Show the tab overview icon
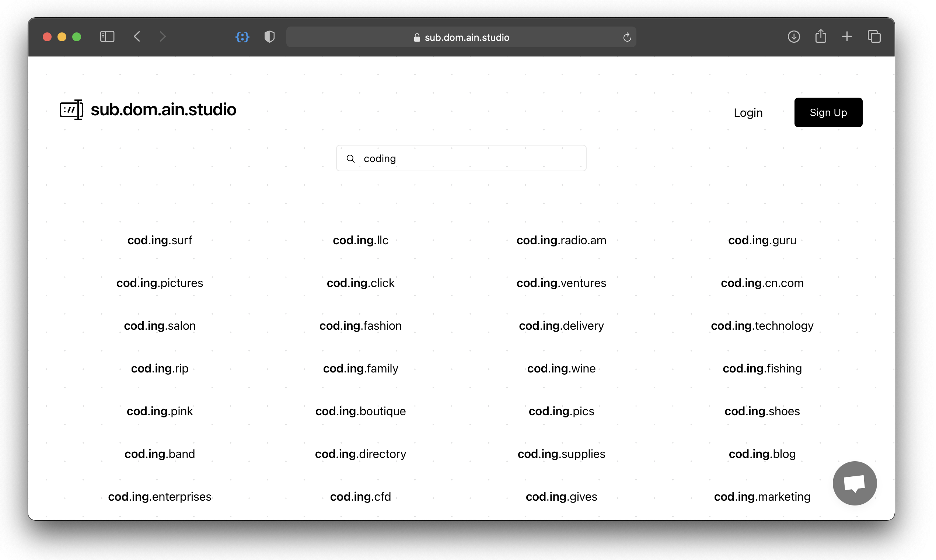The width and height of the screenshot is (936, 560). [x=874, y=36]
